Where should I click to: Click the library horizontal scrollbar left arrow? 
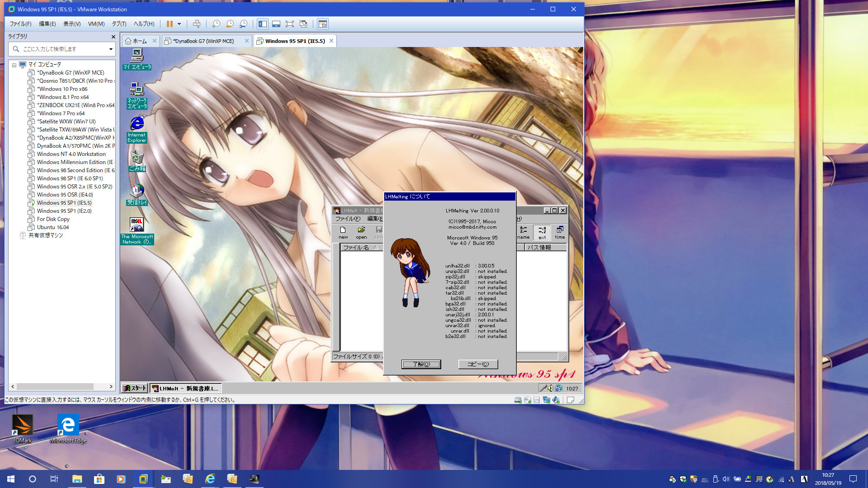[13, 387]
